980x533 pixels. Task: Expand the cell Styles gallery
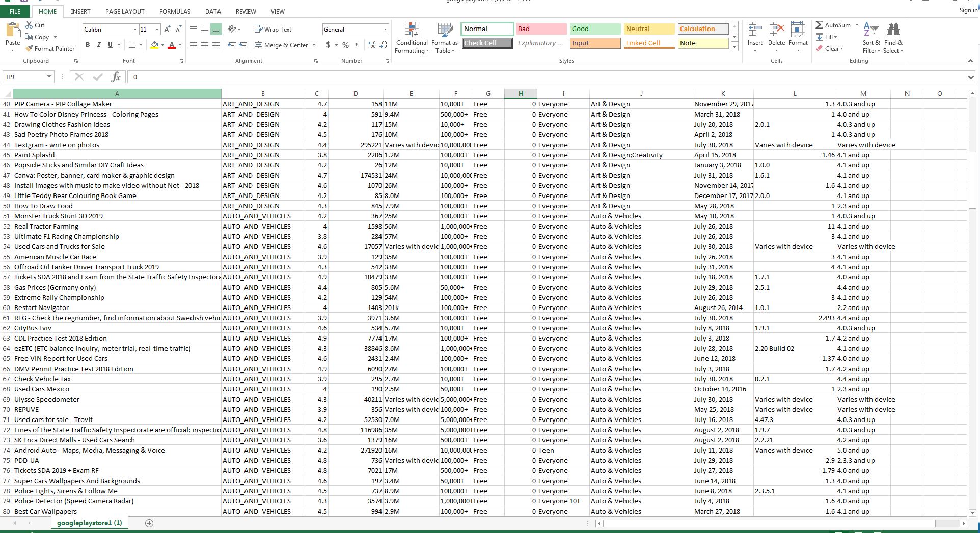tap(734, 46)
